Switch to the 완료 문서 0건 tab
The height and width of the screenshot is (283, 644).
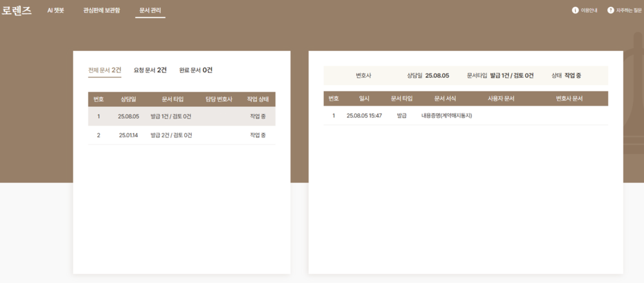(196, 70)
